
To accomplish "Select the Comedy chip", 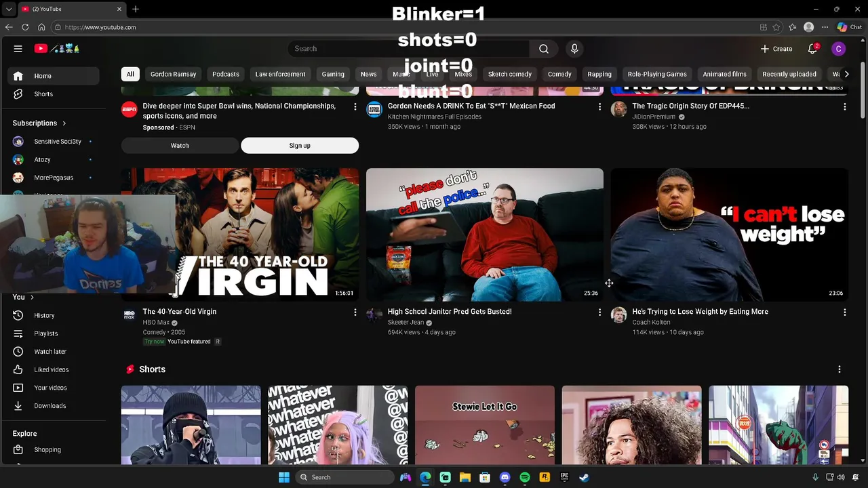I will [559, 74].
